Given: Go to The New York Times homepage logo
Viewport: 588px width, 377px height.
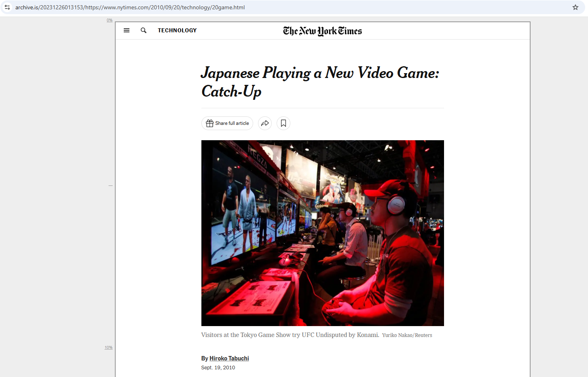Looking at the screenshot, I should coord(322,31).
